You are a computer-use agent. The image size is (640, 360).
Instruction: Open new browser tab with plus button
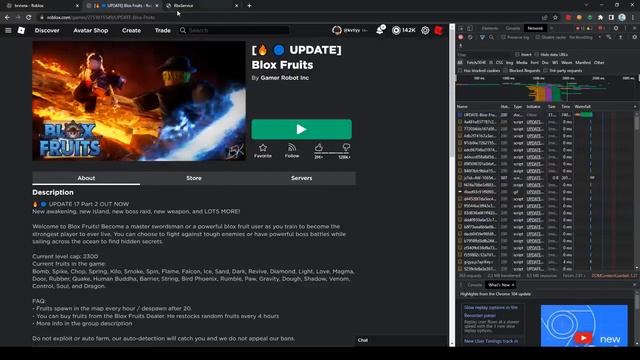(249, 6)
